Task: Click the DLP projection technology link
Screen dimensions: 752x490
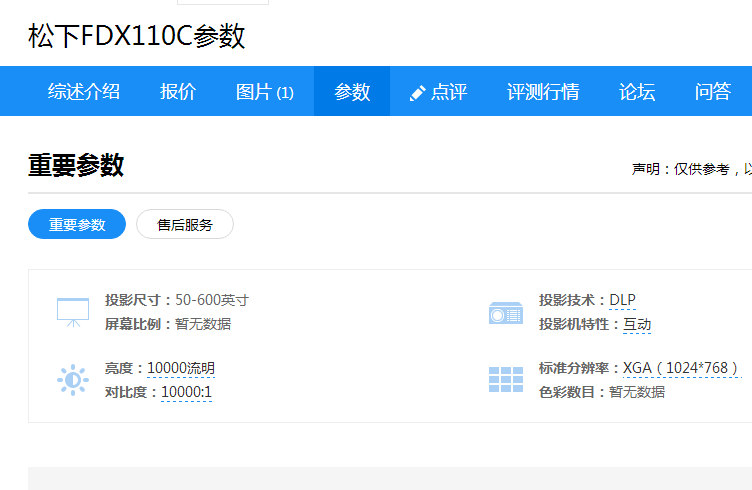Action: tap(622, 300)
